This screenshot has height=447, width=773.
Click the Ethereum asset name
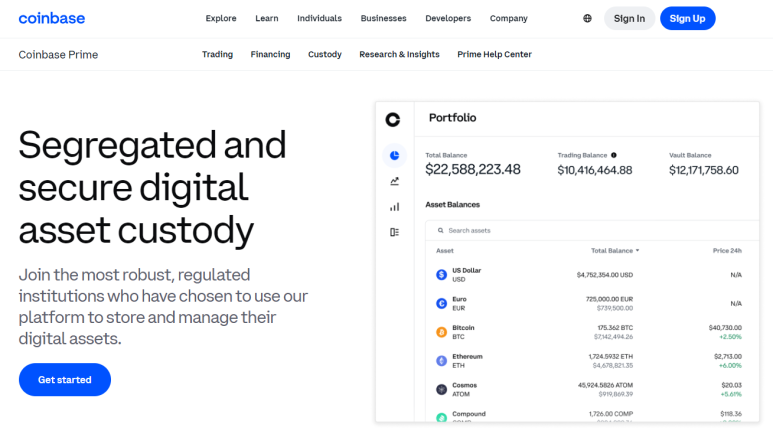click(467, 356)
